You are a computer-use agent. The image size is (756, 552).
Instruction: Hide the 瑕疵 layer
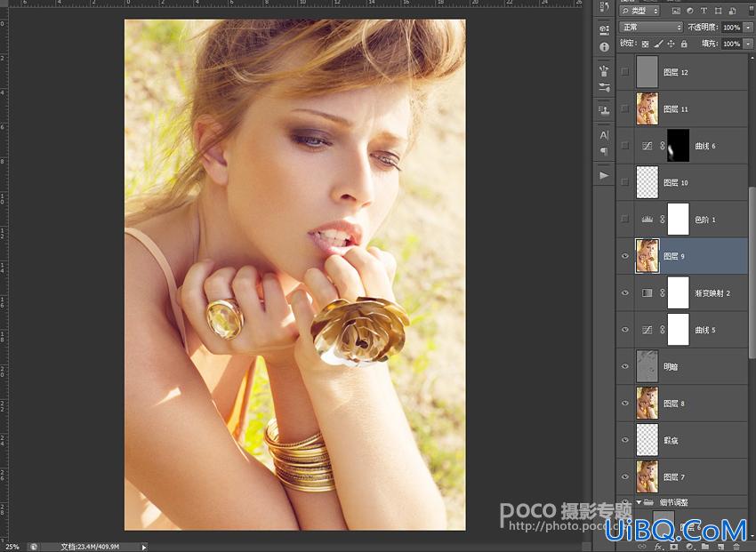[625, 440]
